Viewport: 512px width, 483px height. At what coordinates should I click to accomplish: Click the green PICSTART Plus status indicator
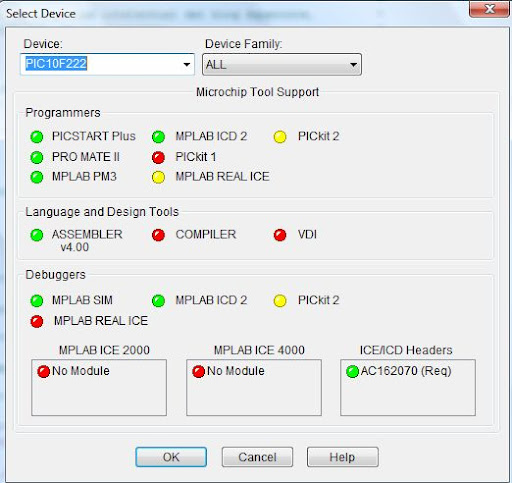click(37, 137)
